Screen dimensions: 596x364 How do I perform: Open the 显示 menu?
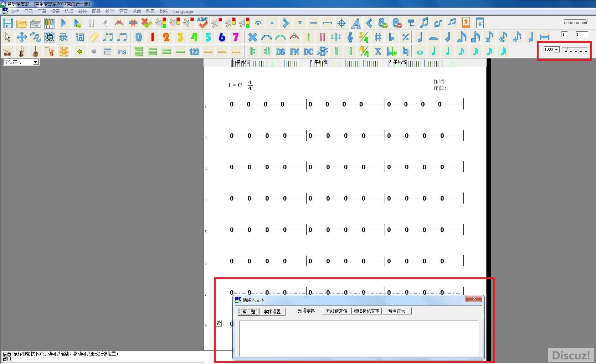coord(29,11)
